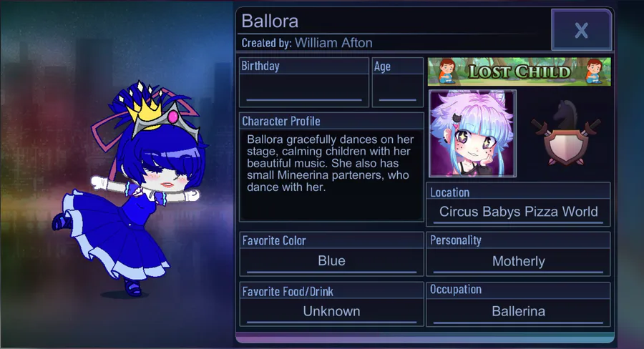Screen dimensions: 644x349
Task: Click the crying child icon left of banner
Action: point(446,71)
